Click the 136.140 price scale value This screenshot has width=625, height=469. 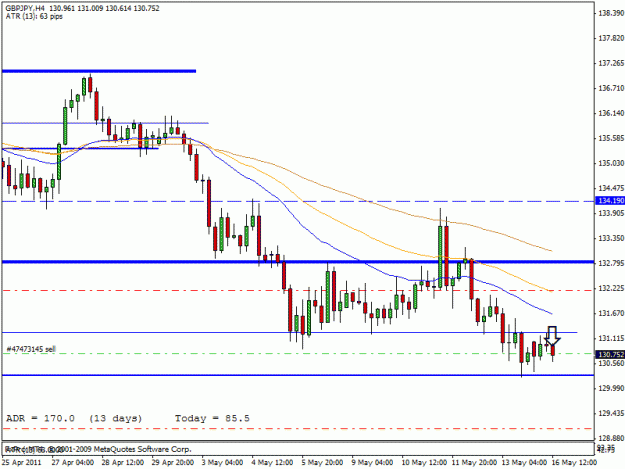tap(611, 113)
